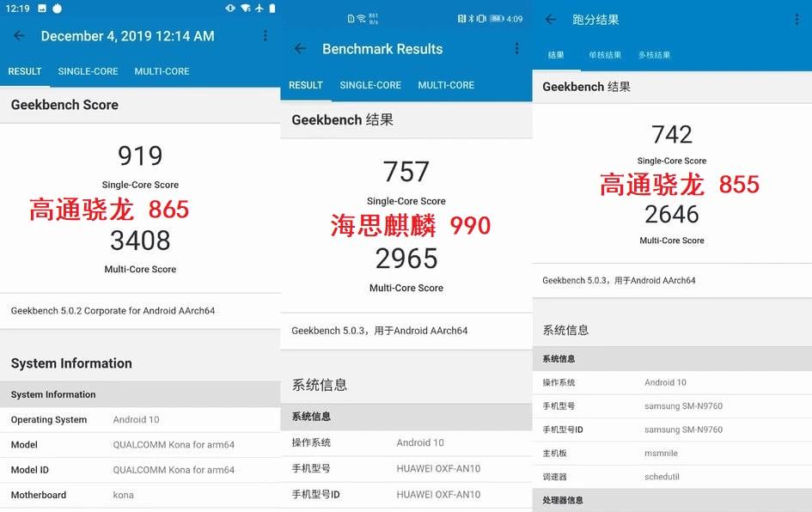Image resolution: width=812 pixels, height=512 pixels.
Task: Tap 操作系统 row in middle screen
Action: click(x=406, y=442)
